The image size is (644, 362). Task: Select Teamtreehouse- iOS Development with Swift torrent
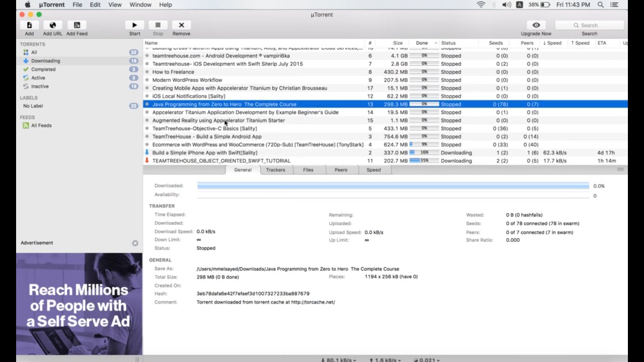[385, 64]
